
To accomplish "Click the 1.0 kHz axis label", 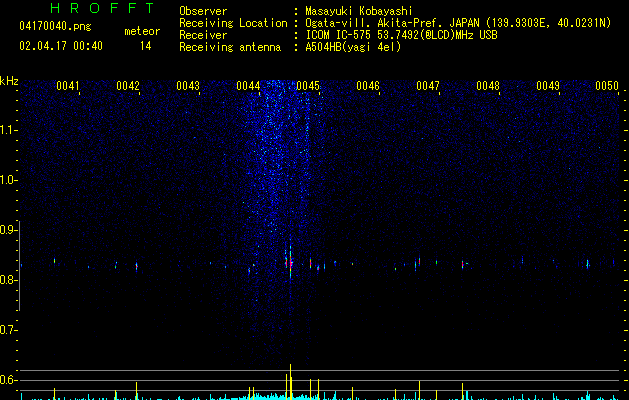I will tap(7, 180).
